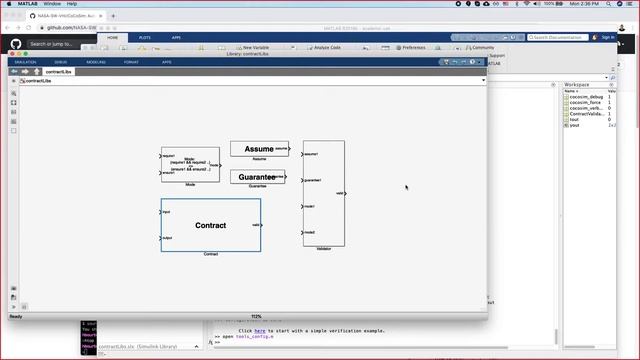Open the Help menu in menu bar
Image resolution: width=640 pixels, height=360 pixels.
pos(72,4)
